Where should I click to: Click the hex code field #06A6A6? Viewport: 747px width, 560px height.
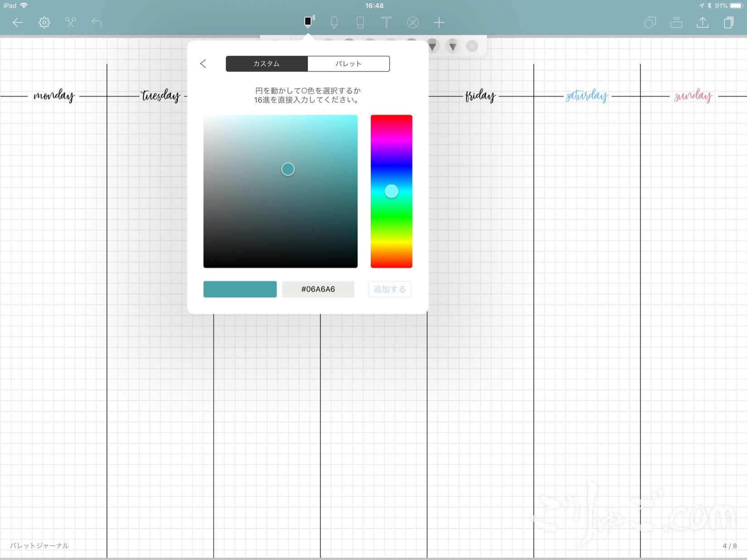click(318, 289)
